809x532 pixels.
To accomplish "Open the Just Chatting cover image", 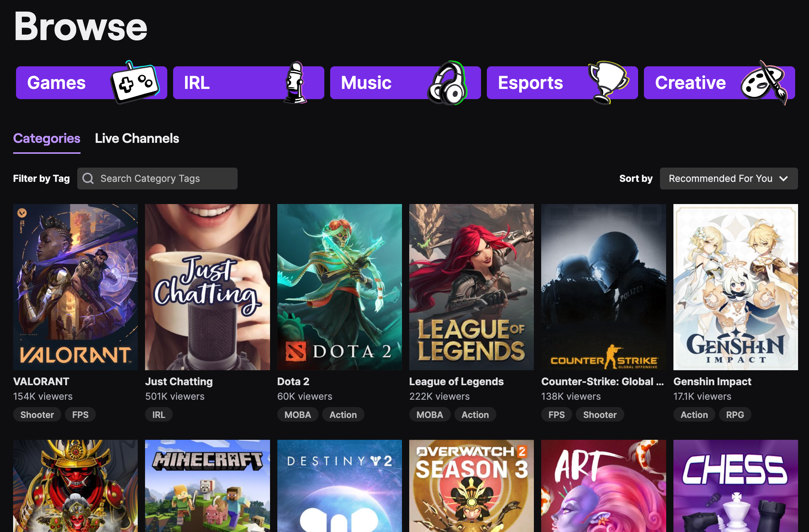I will click(207, 287).
